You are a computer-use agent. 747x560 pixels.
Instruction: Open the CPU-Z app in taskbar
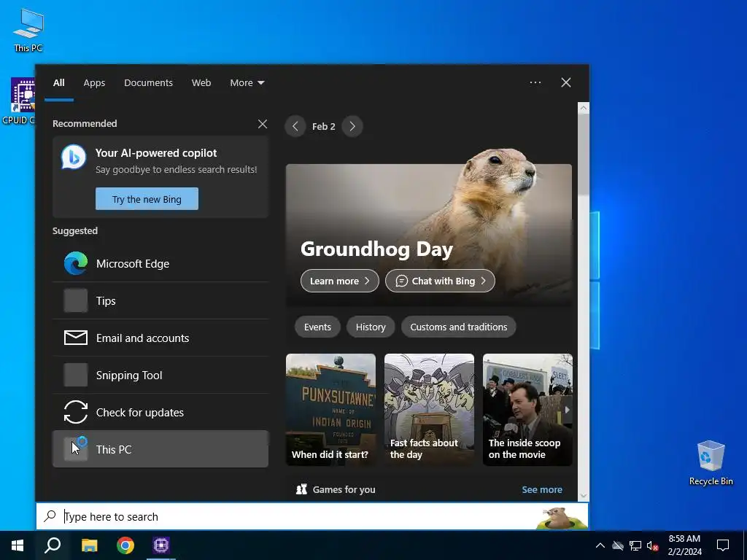click(161, 545)
